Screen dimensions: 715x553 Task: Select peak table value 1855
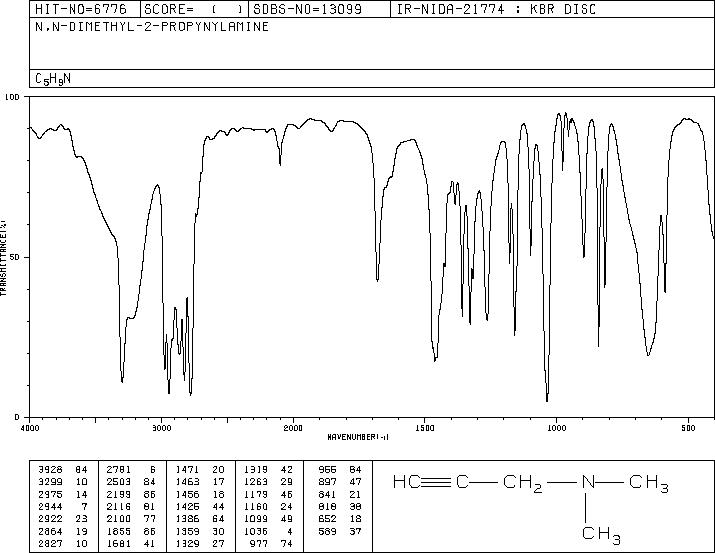coord(119,531)
